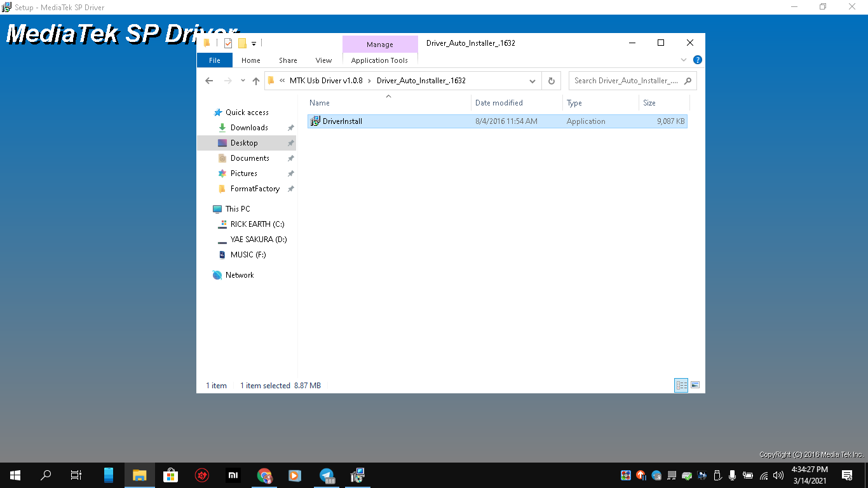Open the Customize Quick Access Toolbar dropdown
Image resolution: width=868 pixels, height=488 pixels.
pos(254,44)
